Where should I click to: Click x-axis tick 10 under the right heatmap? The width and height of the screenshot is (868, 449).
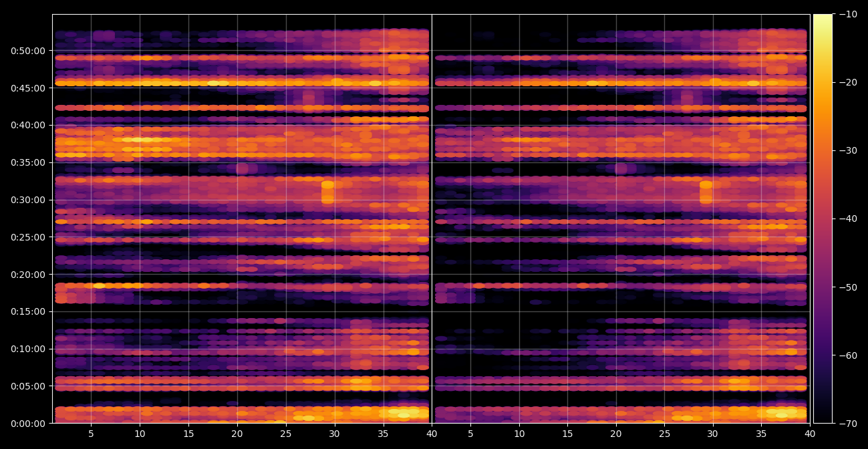pos(519,434)
